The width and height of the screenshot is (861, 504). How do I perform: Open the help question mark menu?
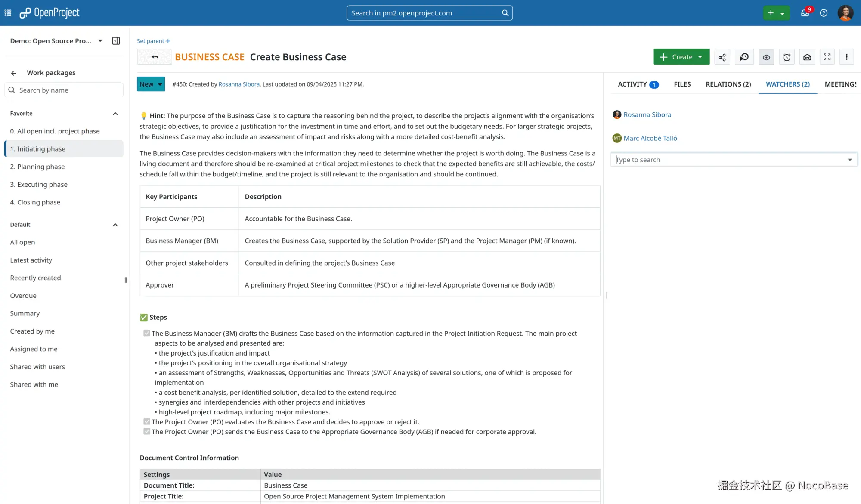click(x=824, y=13)
